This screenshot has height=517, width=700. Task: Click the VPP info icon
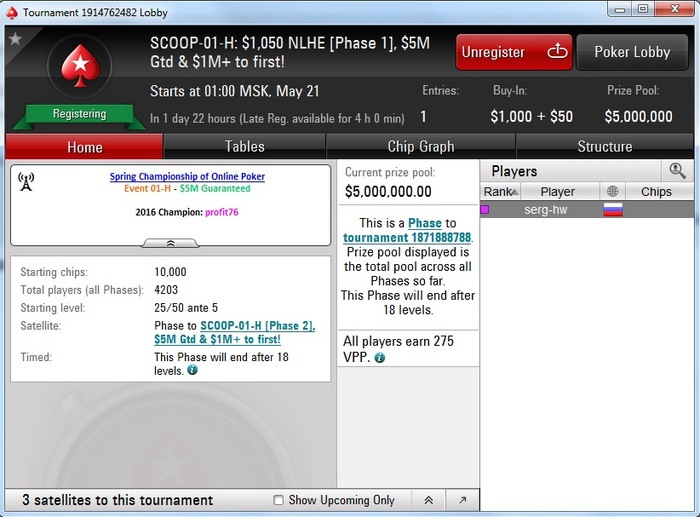tap(379, 357)
